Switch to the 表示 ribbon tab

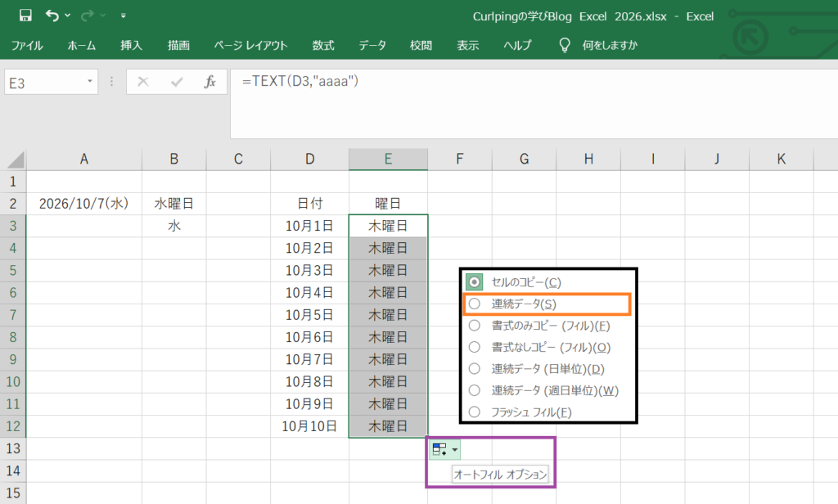pyautogui.click(x=467, y=46)
